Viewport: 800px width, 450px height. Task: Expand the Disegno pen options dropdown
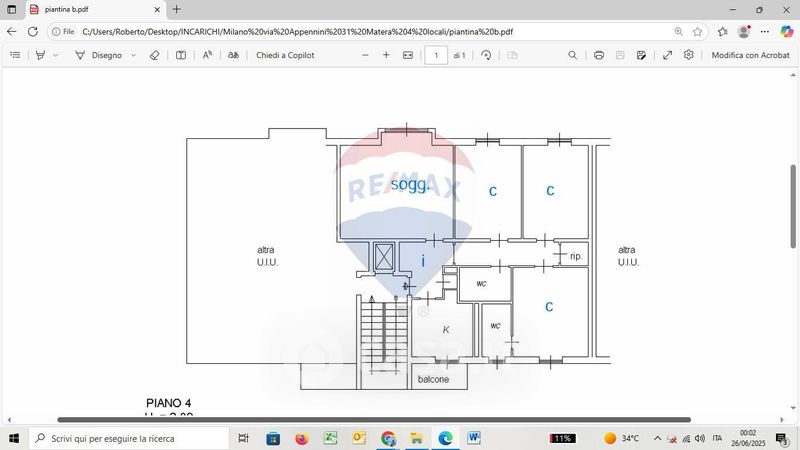[x=134, y=55]
